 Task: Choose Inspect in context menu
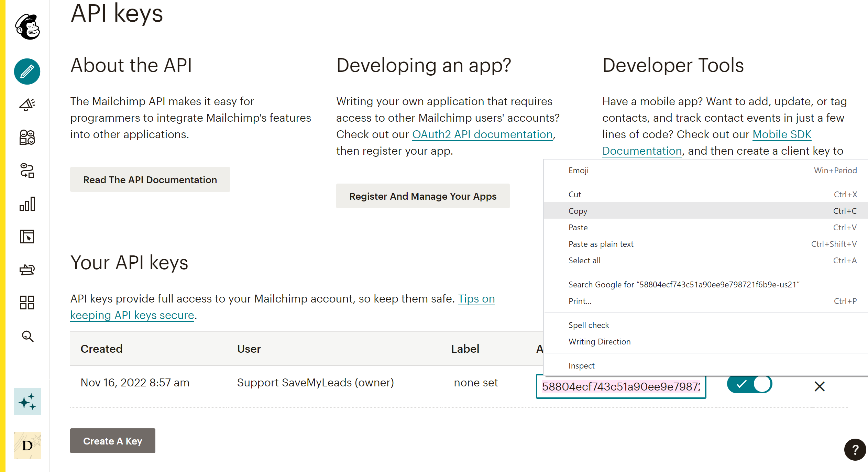point(706,366)
